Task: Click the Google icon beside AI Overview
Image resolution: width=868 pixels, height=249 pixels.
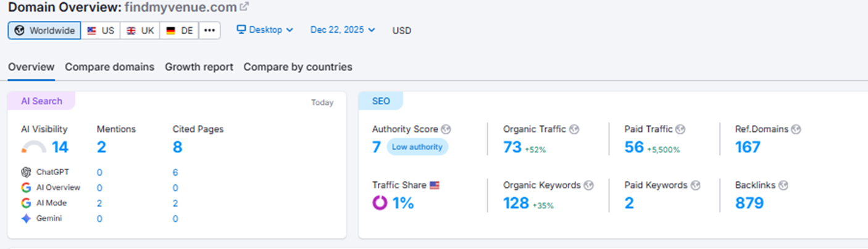Action: 26,187
